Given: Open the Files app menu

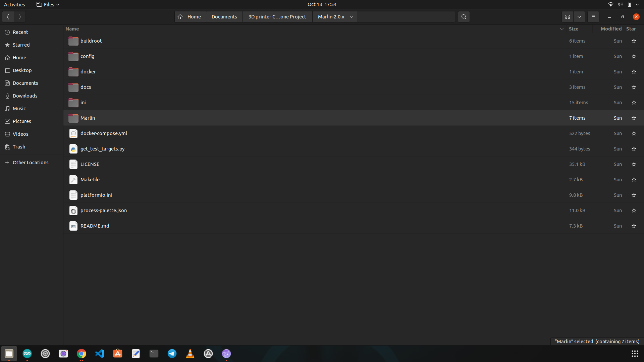Looking at the screenshot, I should pyautogui.click(x=48, y=4).
